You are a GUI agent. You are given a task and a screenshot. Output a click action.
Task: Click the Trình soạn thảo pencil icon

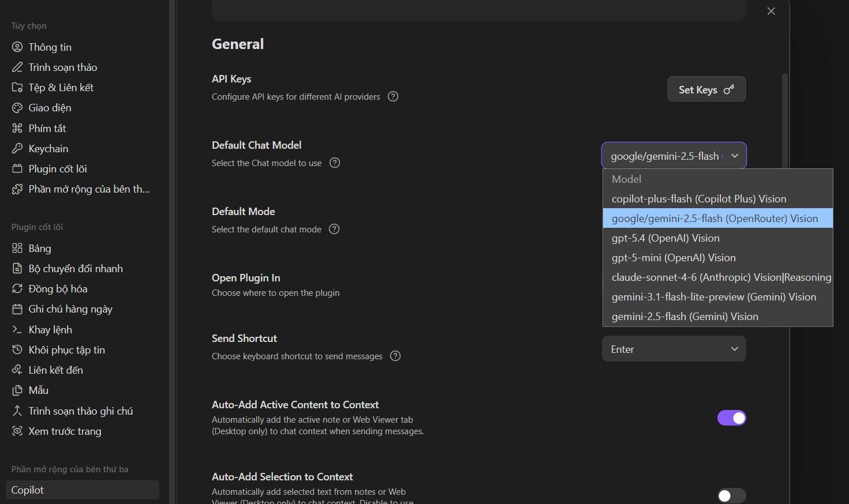click(x=17, y=67)
